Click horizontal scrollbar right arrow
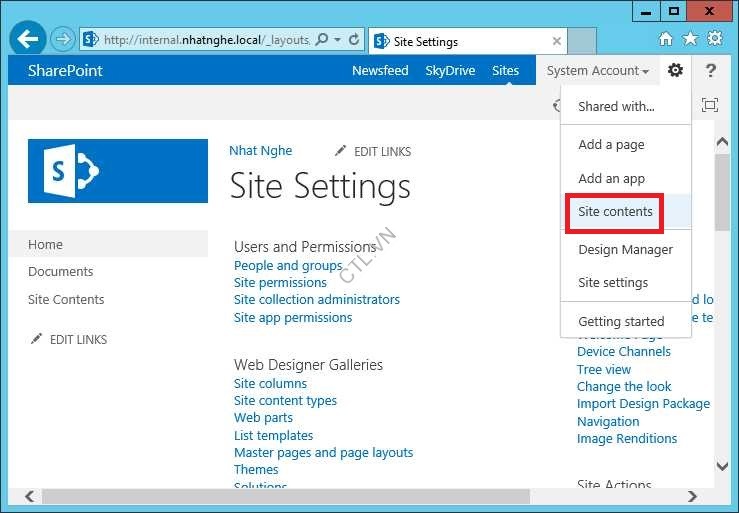This screenshot has height=513, width=739. 692,496
